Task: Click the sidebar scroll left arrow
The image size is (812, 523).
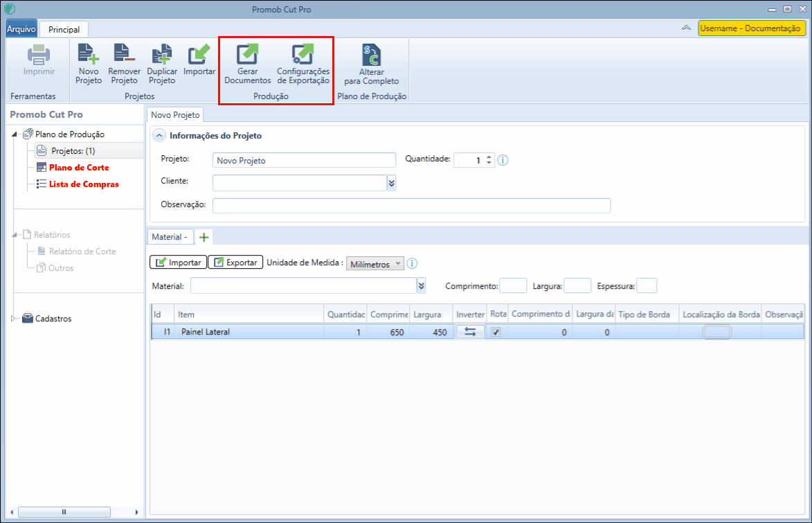Action: pos(11,512)
